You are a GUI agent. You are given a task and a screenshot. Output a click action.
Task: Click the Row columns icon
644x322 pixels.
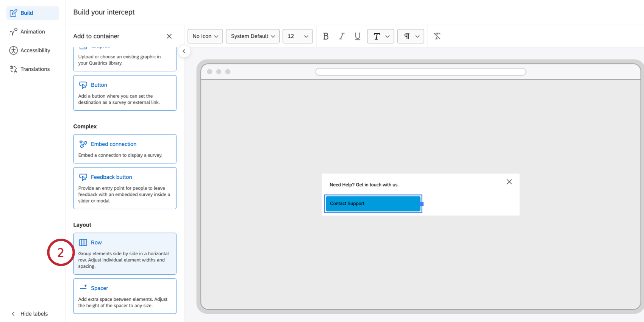(83, 242)
